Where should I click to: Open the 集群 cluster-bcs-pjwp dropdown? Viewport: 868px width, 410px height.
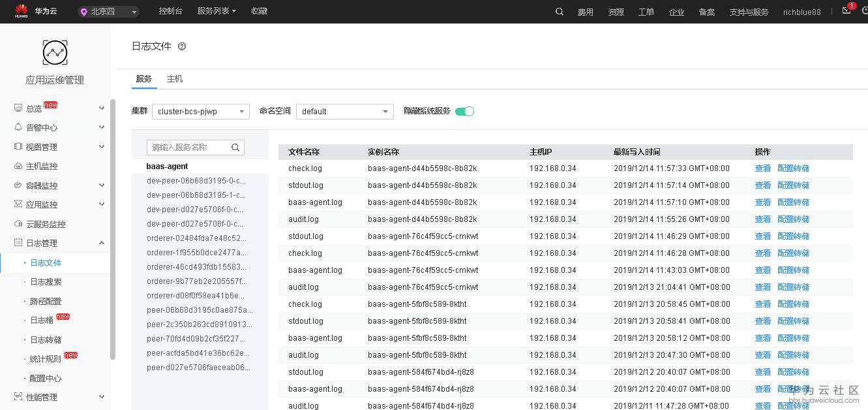click(201, 112)
